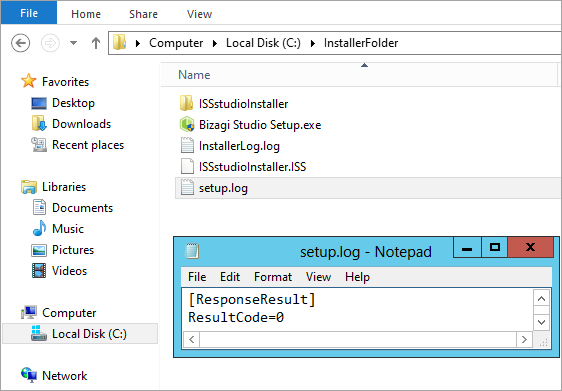Image resolution: width=562 pixels, height=391 pixels.
Task: Expand the arrow after Local Disk breadcrumb
Action: (313, 43)
